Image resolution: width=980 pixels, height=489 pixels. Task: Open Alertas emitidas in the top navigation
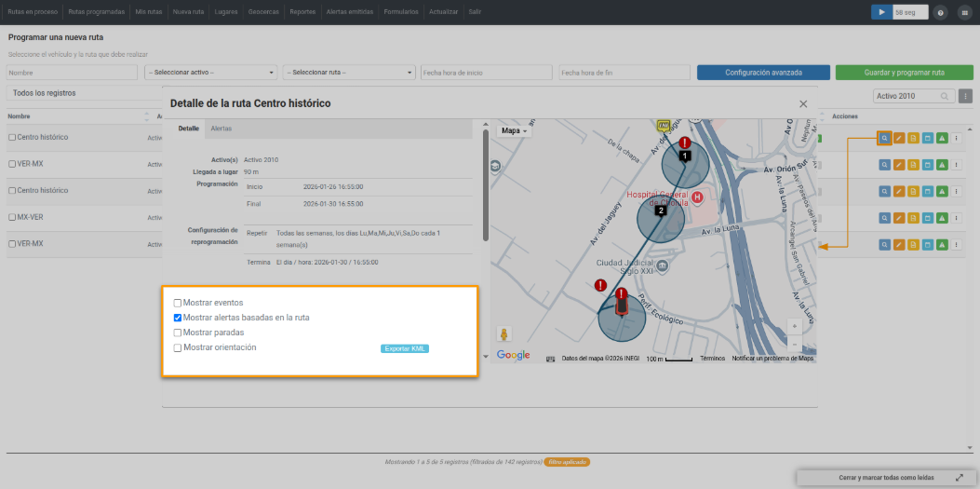[350, 12]
